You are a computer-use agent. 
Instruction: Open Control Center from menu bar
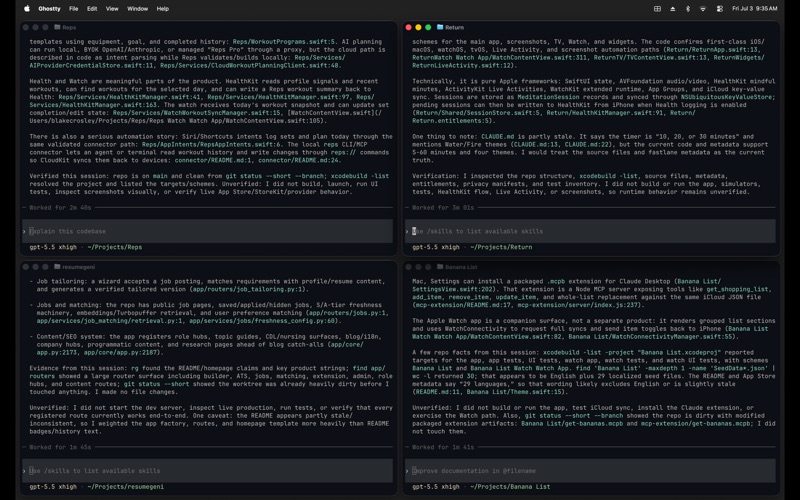[x=719, y=9]
